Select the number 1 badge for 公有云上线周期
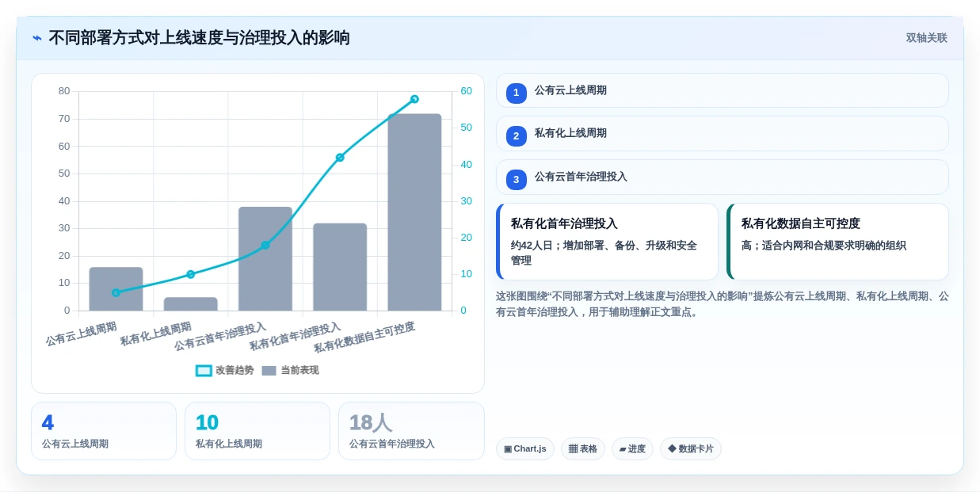Viewport: 980px width, 492px height. point(516,93)
